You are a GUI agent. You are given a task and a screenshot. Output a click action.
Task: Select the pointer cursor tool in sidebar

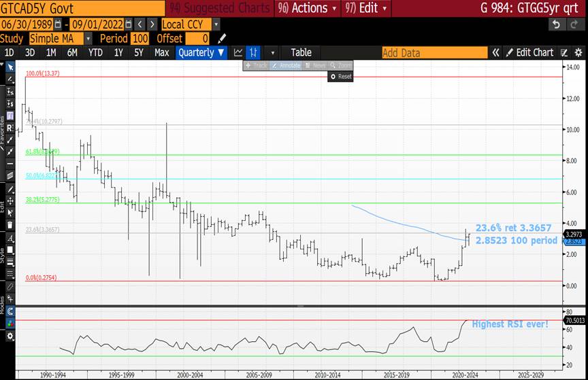tap(10, 67)
